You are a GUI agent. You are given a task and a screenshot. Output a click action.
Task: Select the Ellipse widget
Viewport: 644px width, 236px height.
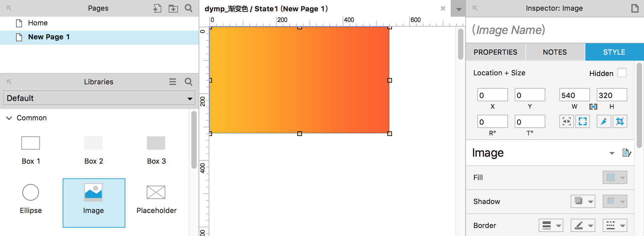click(x=31, y=200)
